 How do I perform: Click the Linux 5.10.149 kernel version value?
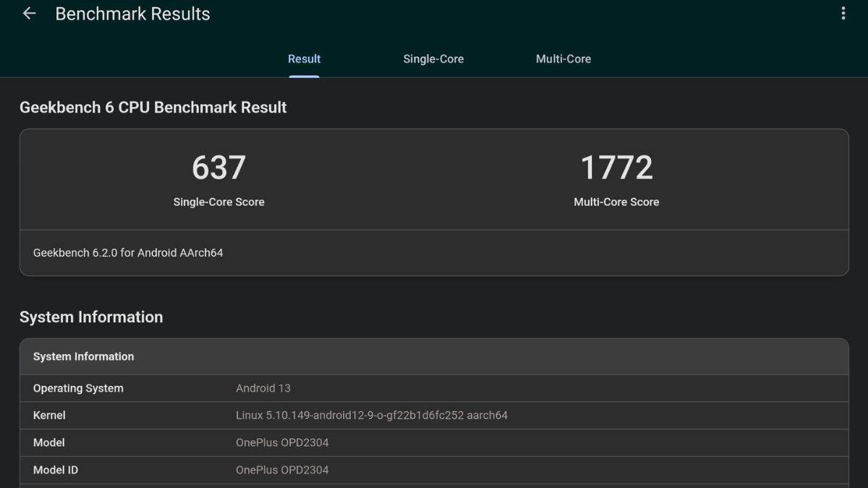tap(372, 416)
